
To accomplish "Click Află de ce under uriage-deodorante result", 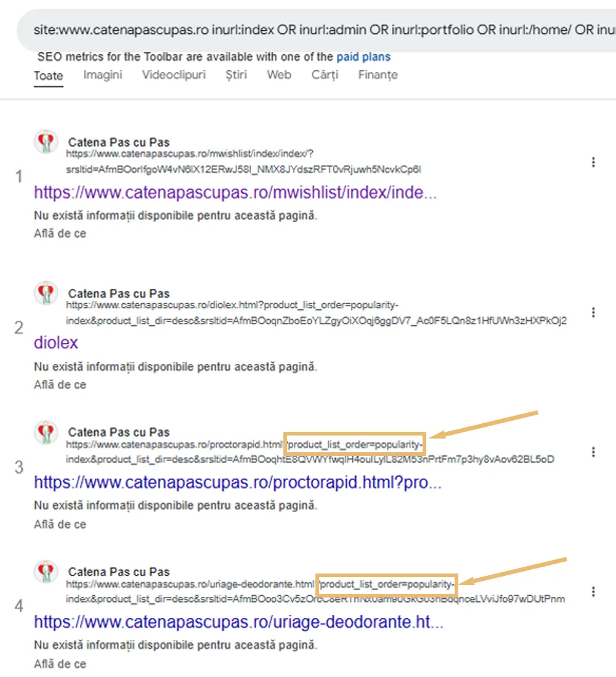I will [x=60, y=664].
